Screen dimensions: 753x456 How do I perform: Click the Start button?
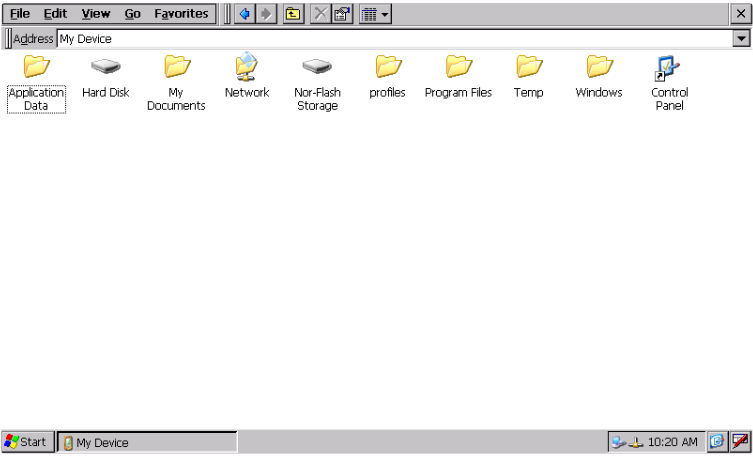pyautogui.click(x=27, y=442)
